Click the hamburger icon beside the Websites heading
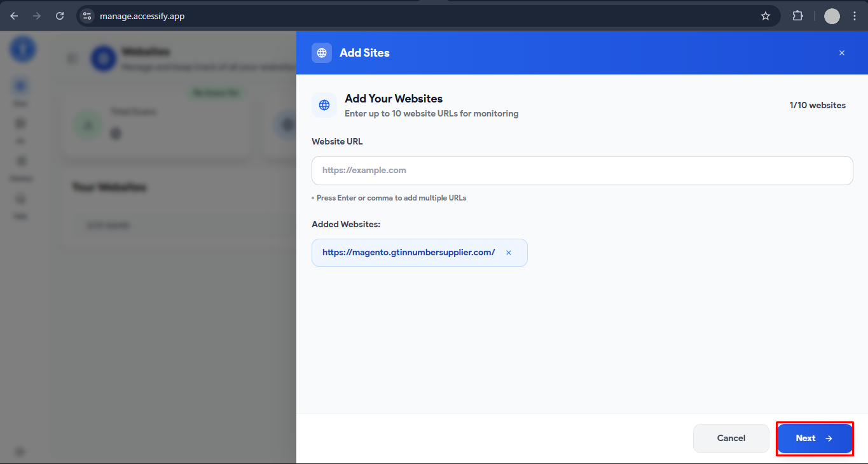This screenshot has height=464, width=868. tap(72, 58)
